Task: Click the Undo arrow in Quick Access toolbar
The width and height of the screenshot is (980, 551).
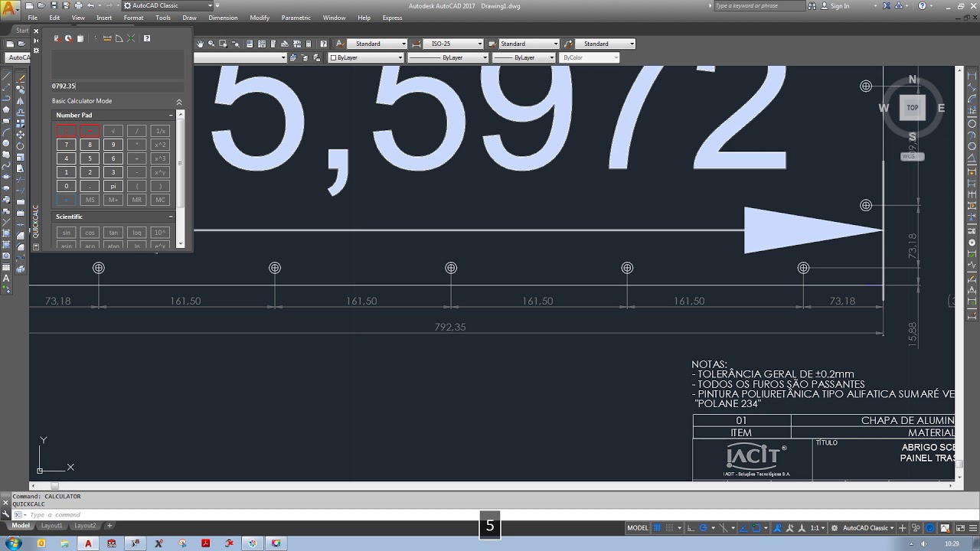Action: pos(90,5)
